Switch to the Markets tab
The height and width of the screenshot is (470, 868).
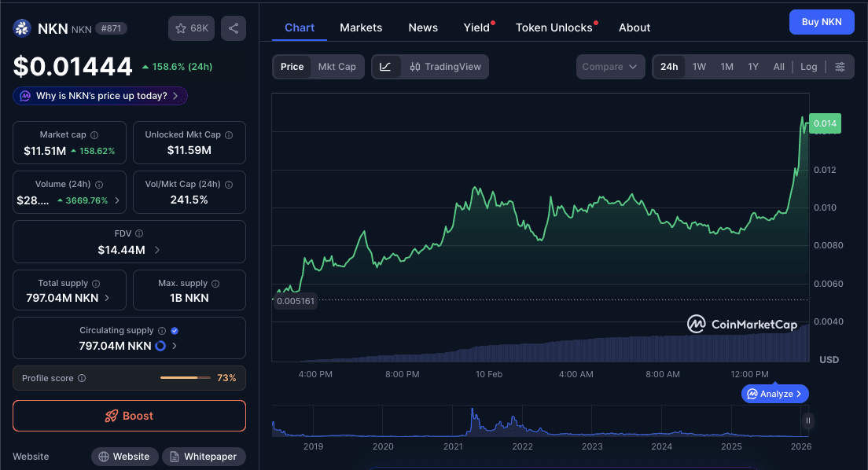click(x=361, y=28)
